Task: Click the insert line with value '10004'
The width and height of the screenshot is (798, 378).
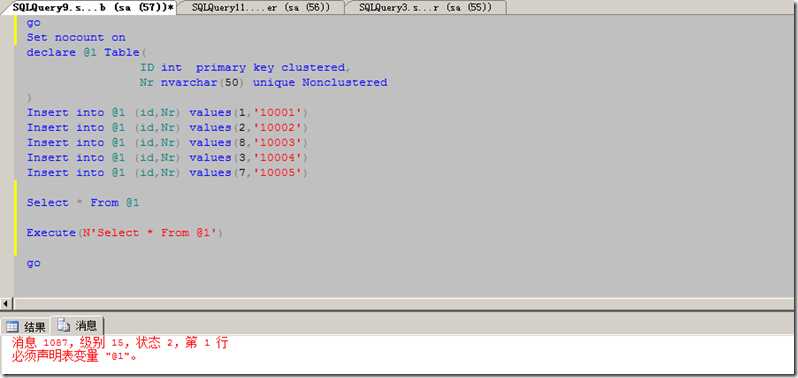Action: pyautogui.click(x=168, y=158)
